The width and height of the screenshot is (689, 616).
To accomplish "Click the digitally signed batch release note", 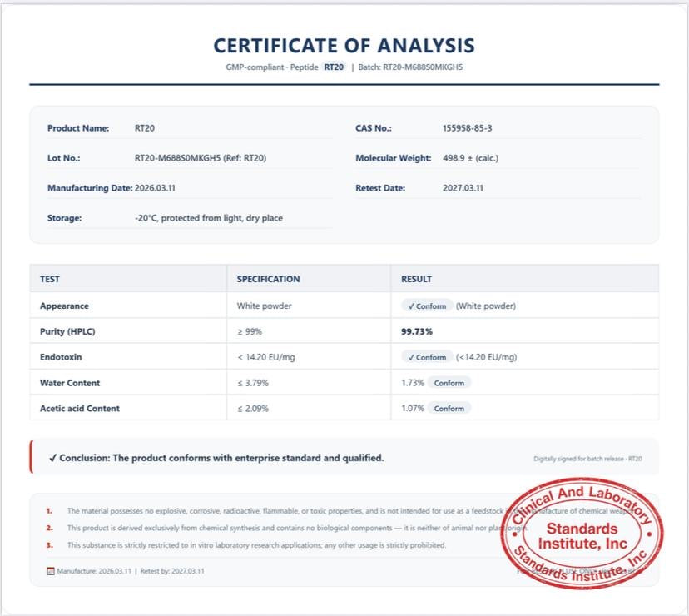I will pyautogui.click(x=587, y=459).
